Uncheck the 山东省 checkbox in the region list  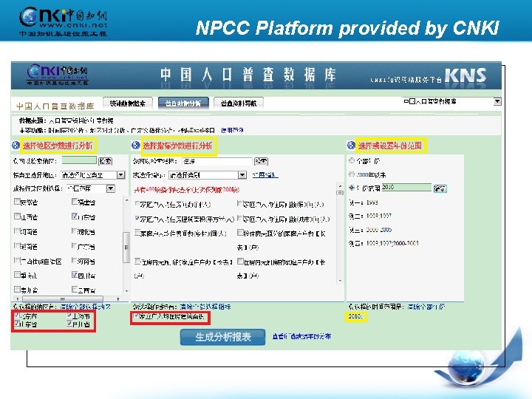75,216
